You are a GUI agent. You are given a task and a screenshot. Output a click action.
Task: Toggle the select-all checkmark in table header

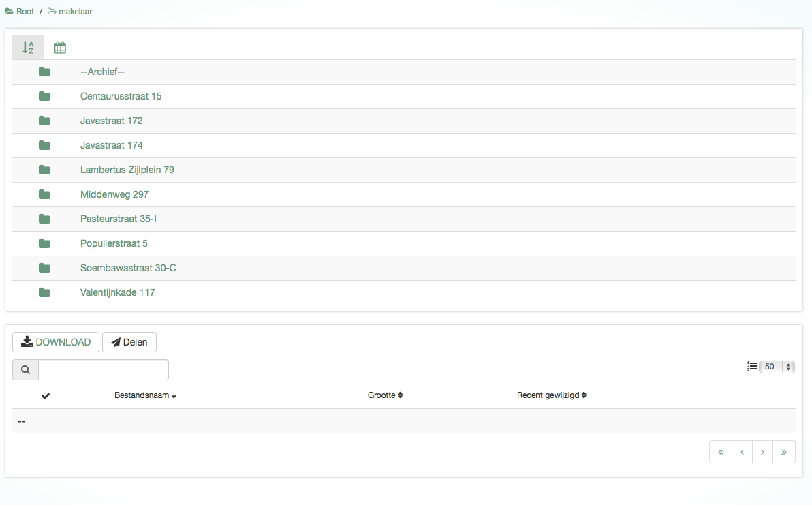[x=46, y=396]
